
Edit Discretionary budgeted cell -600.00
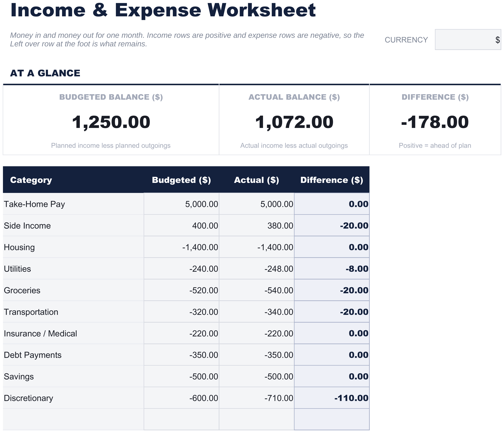[x=181, y=398]
